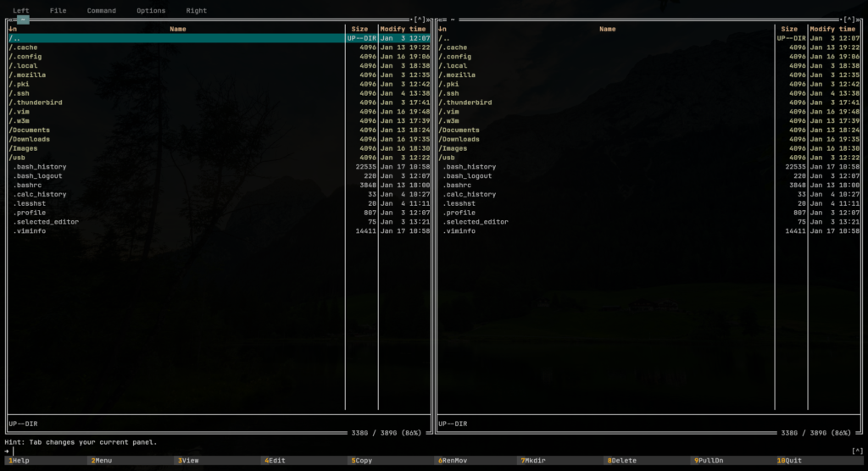Open the Command menu
Screen dimensions: 868x471
(102, 10)
